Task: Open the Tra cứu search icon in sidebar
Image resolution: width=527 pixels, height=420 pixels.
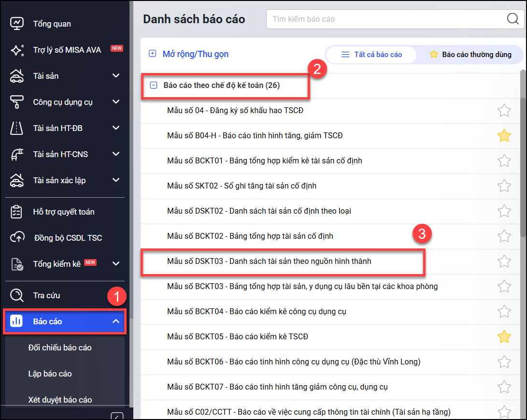Action: coord(17,295)
